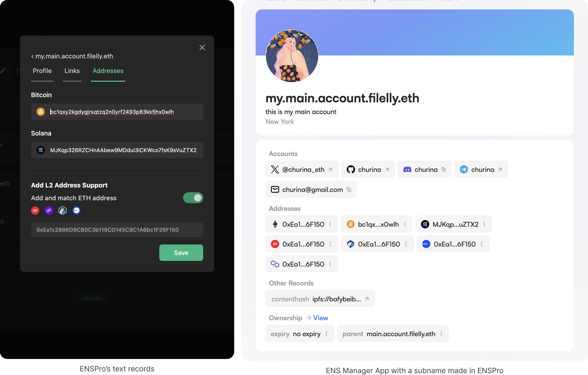Click the Arbitrum icon under L2 Address Support
Viewport: 588px width, 375px height.
click(x=63, y=210)
